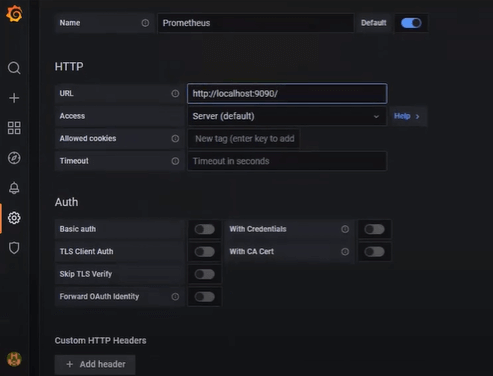
Task: Open the Access Server (default) dropdown
Action: click(287, 116)
